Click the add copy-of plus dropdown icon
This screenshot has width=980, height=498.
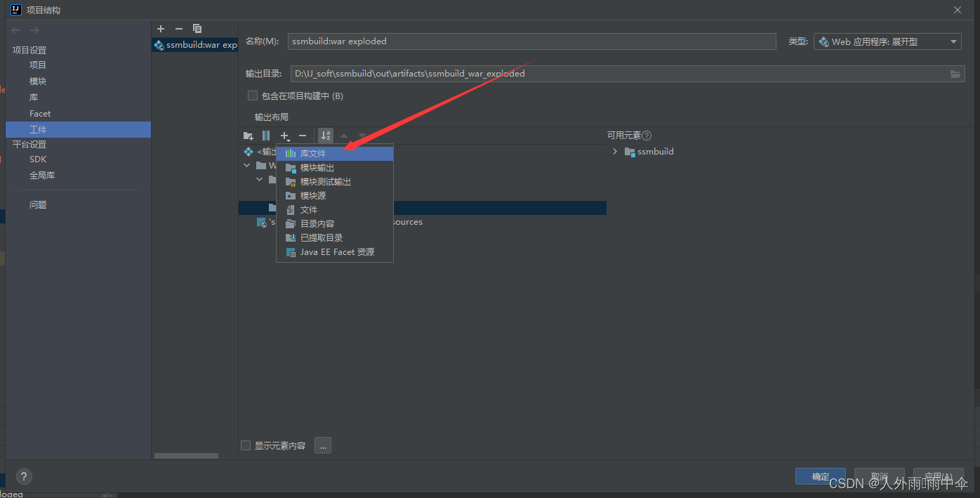285,136
